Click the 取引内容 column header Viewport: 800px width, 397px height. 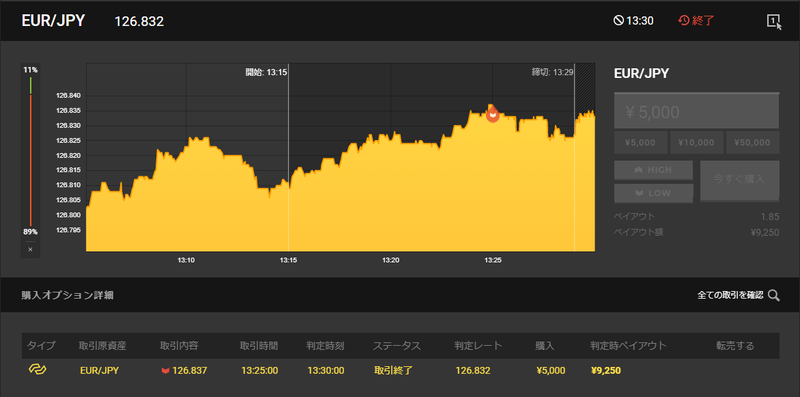click(179, 345)
